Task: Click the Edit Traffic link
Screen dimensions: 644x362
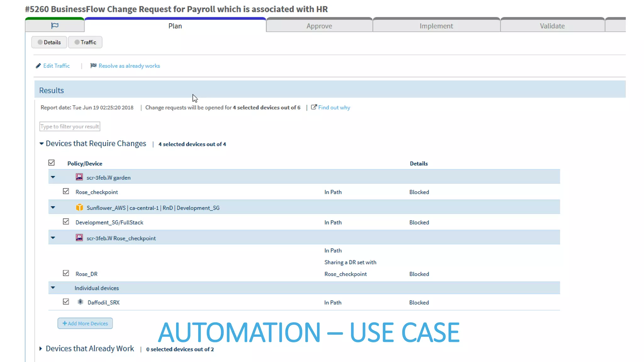Action: click(57, 66)
